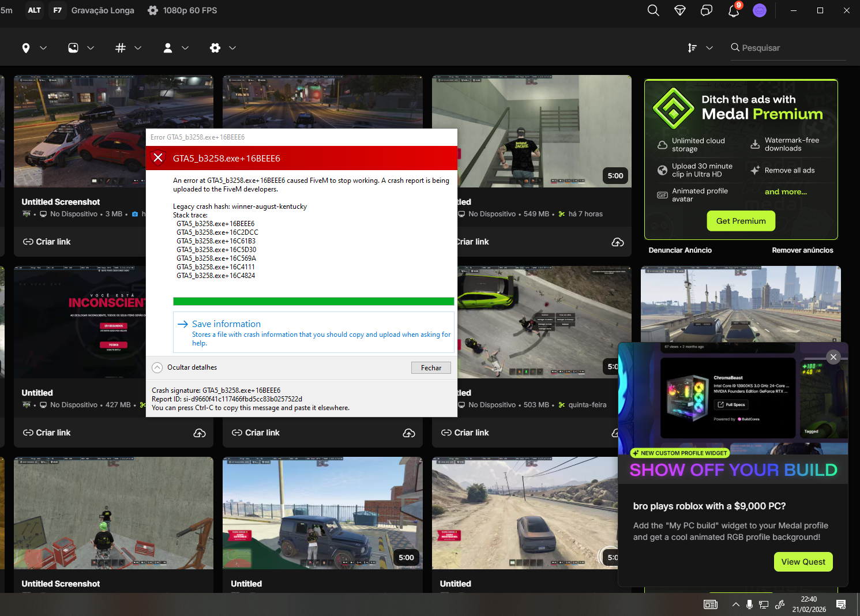
Task: Click Criar link on the second-row middle clip
Action: click(x=256, y=433)
